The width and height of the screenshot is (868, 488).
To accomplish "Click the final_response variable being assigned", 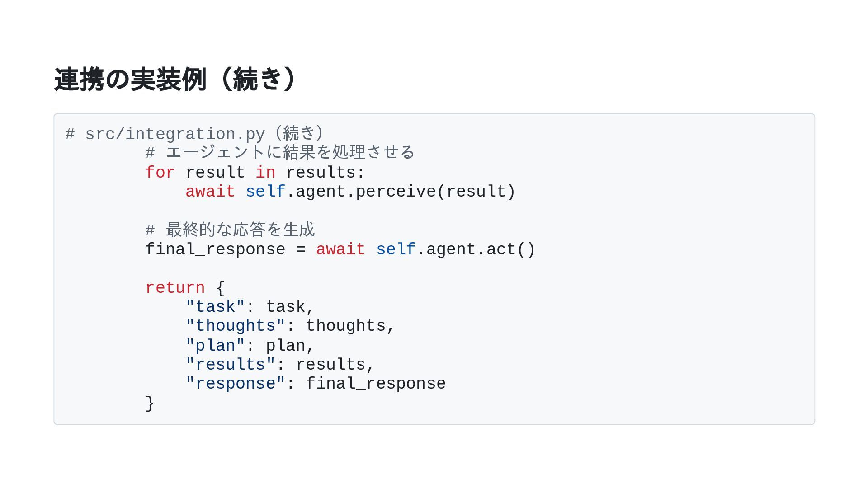I will click(215, 249).
